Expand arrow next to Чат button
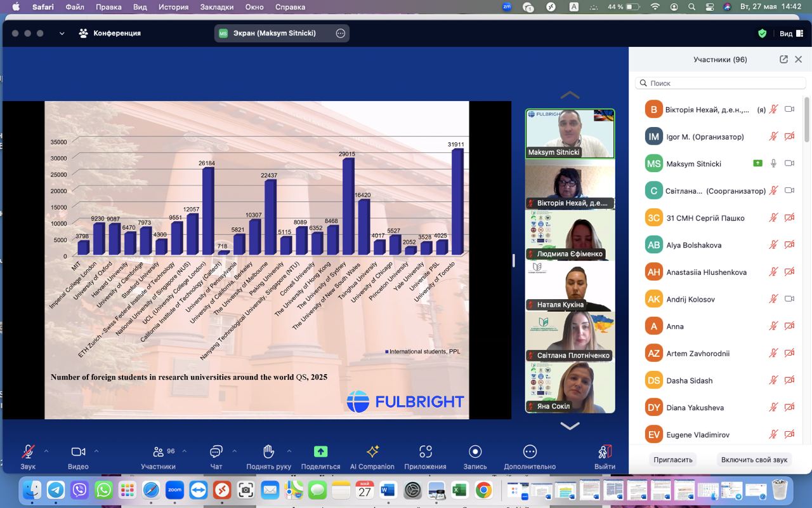 (234, 451)
